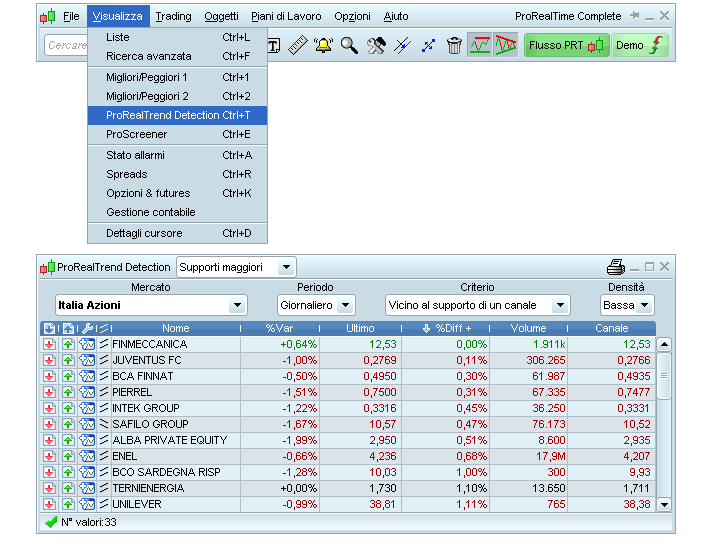Click the Flusso PRT button
The width and height of the screenshot is (702, 548).
pos(566,45)
